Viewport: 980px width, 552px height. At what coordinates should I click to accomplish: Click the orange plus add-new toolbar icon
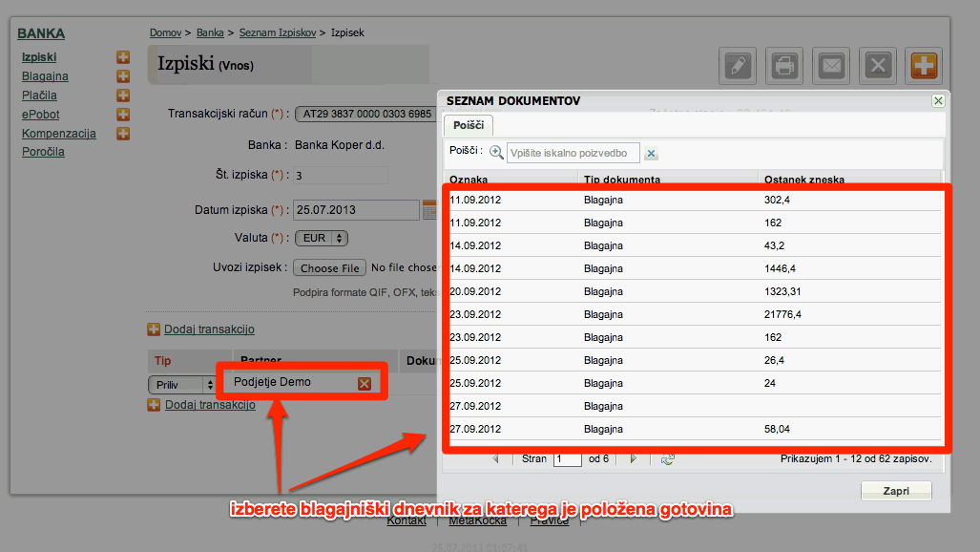click(924, 65)
